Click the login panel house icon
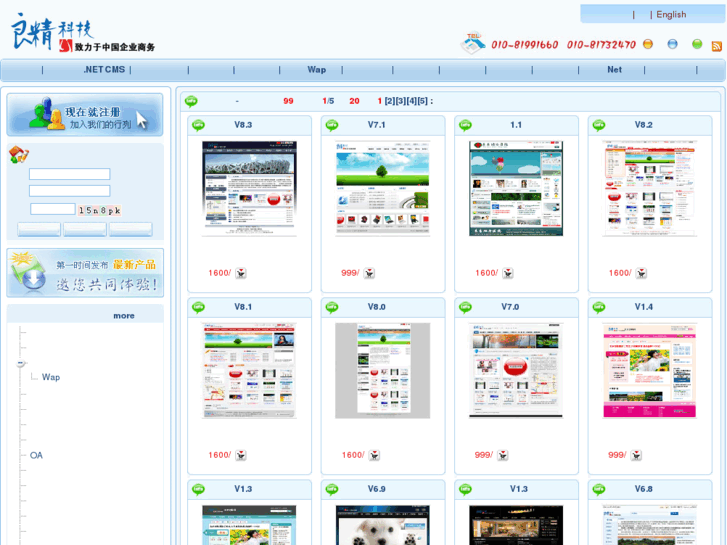 pyautogui.click(x=19, y=155)
